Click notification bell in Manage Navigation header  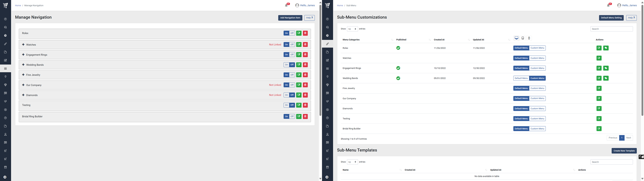point(286,5)
